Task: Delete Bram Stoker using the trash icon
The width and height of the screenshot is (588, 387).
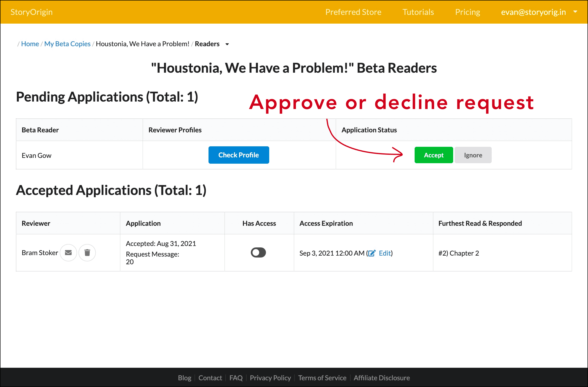Action: tap(87, 253)
